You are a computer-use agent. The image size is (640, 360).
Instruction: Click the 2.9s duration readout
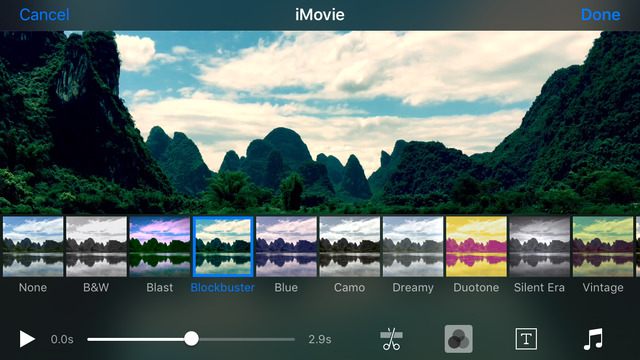pyautogui.click(x=320, y=339)
